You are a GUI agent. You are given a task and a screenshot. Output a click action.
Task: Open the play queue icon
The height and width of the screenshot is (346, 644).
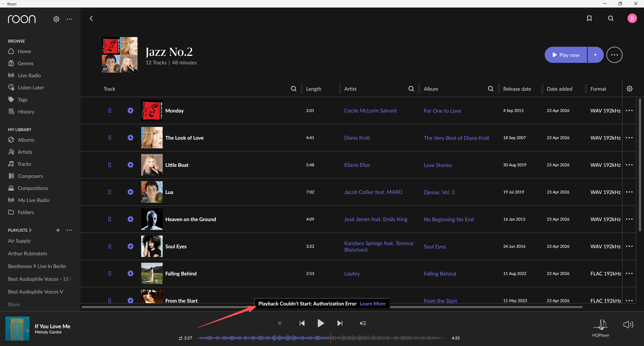pyautogui.click(x=363, y=323)
